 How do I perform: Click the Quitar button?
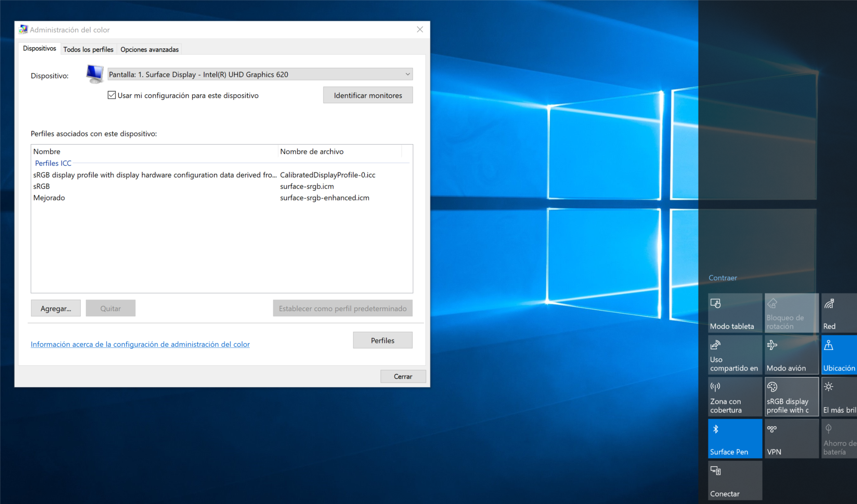coord(111,308)
